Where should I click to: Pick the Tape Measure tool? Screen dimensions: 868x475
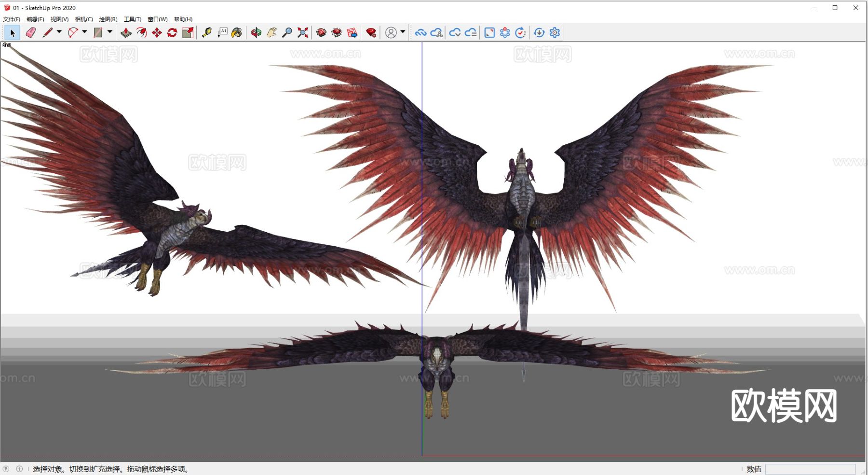206,32
